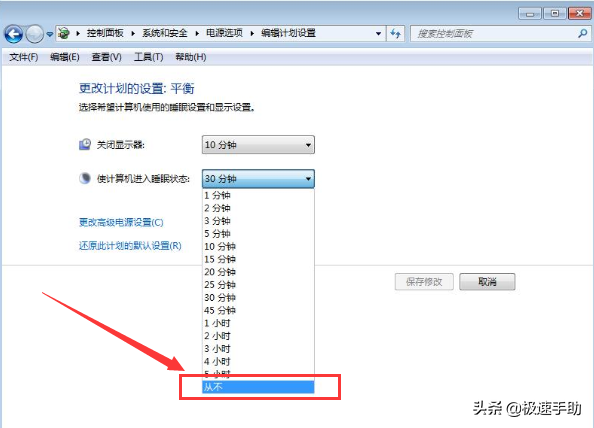Image resolution: width=594 pixels, height=428 pixels.
Task: Open recent pages dropdown next to forward arrow
Action: click(x=50, y=34)
